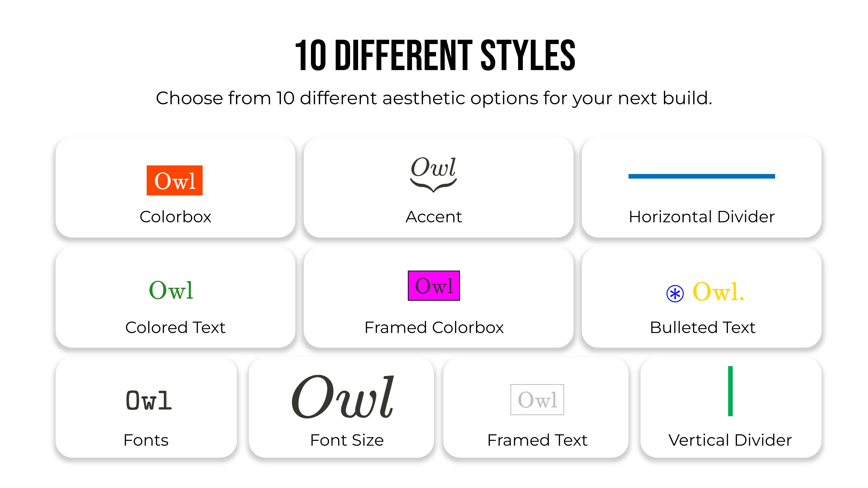Click the orange Owl colorbox sample
This screenshot has width=868, height=488.
pos(175,180)
